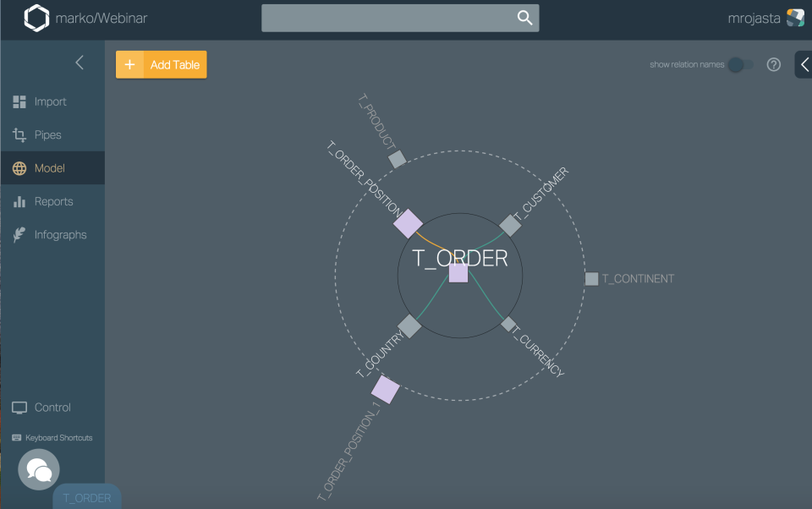This screenshot has width=812, height=509.
Task: Open Infographs from the sidebar
Action: click(x=60, y=235)
